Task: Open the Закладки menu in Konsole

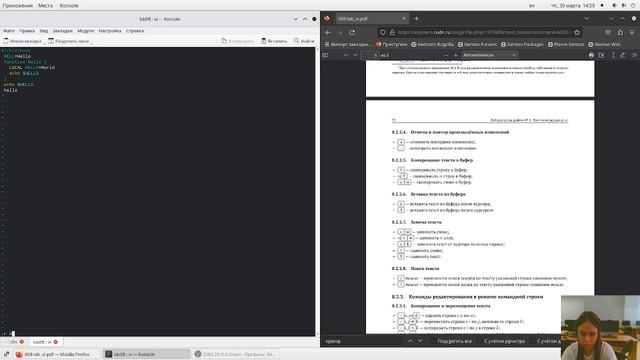Action: pyautogui.click(x=62, y=31)
